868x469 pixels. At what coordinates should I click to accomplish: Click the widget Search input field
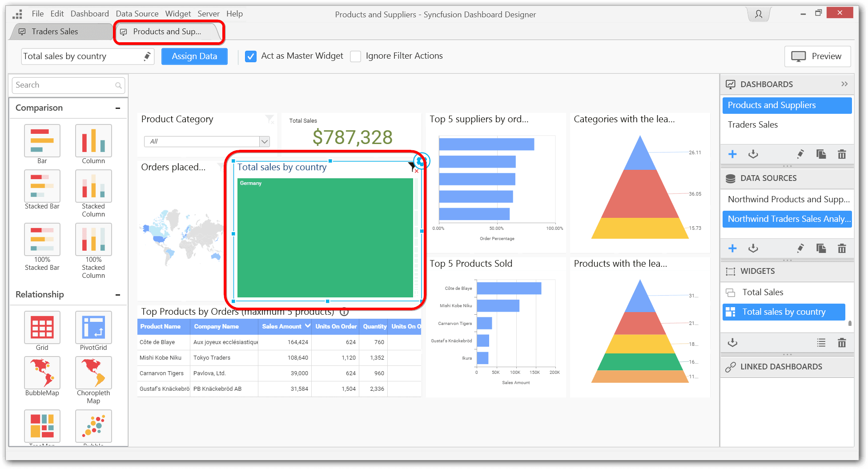click(64, 85)
